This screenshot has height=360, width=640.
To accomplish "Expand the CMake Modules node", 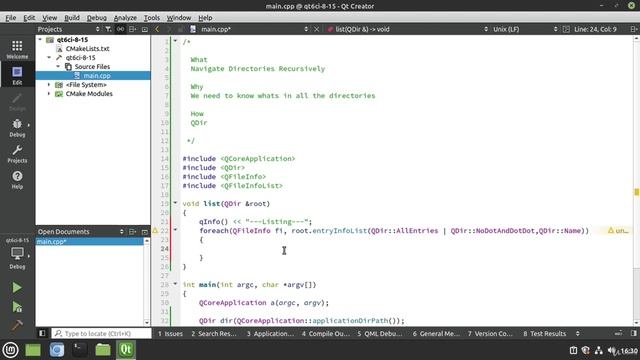I will [x=49, y=93].
